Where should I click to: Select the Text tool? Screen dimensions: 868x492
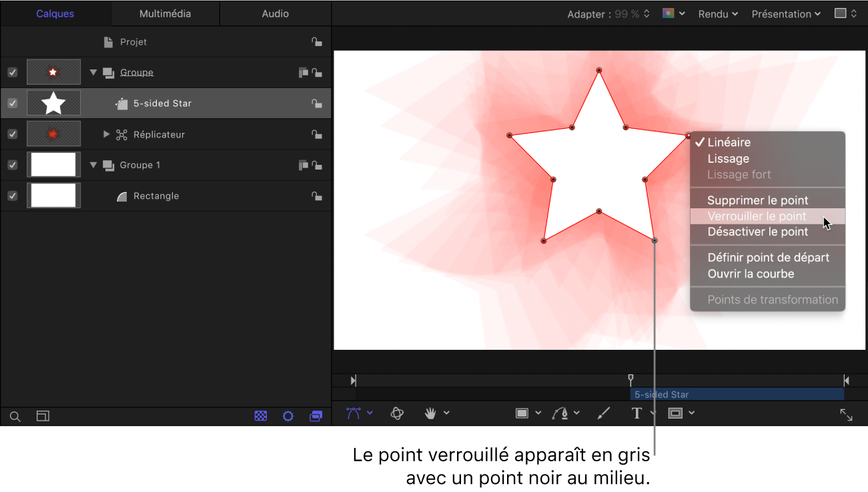636,413
